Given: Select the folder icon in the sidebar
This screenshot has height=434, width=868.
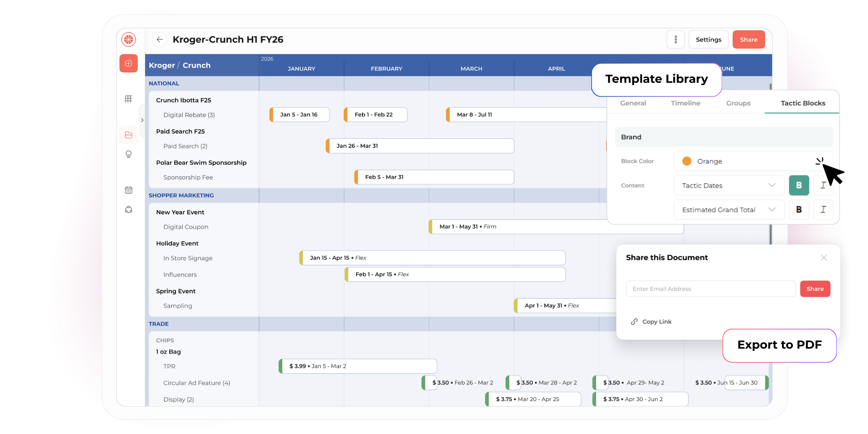Looking at the screenshot, I should 129,135.
